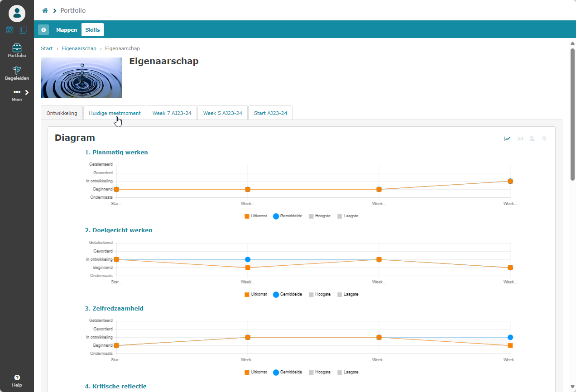576x392 pixels.
Task: Click the overlapping windows icon in sidebar
Action: point(24,30)
